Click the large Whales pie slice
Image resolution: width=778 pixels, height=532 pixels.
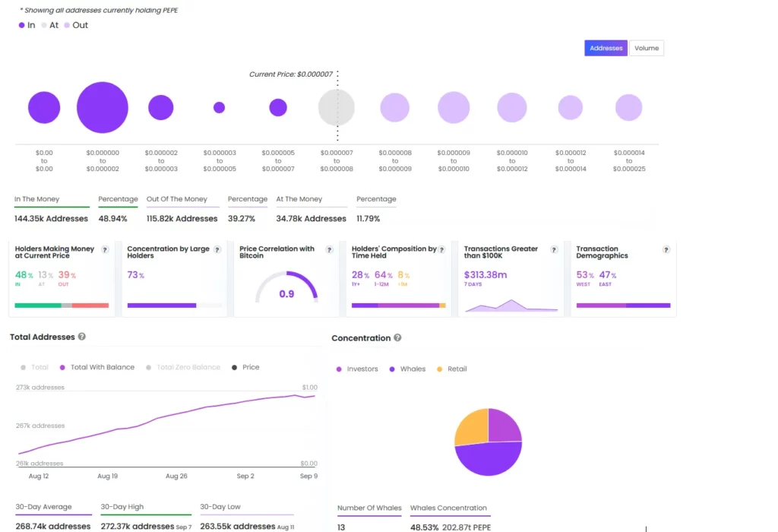[489, 459]
